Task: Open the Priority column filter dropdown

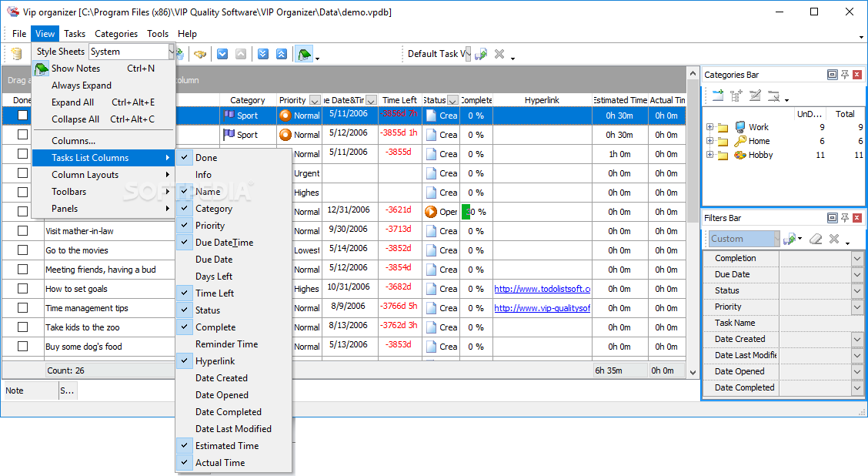Action: (315, 100)
